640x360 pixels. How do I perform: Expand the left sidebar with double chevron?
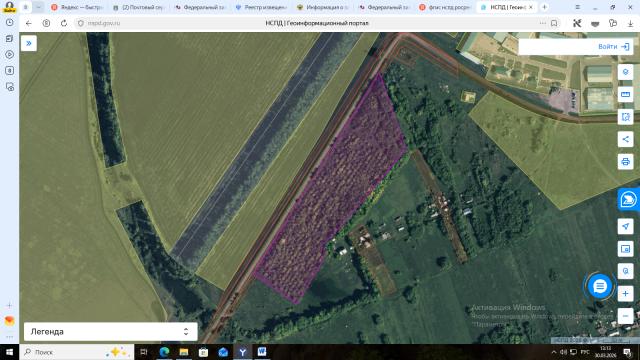[x=29, y=43]
